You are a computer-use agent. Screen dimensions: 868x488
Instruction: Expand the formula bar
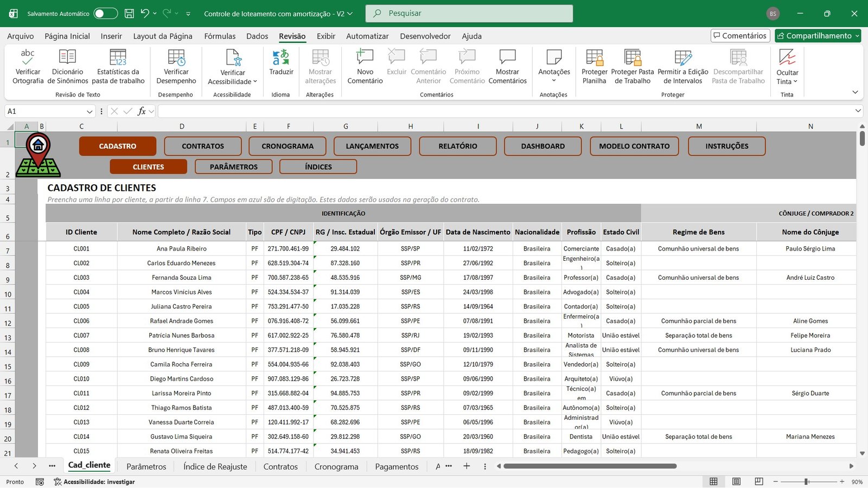[858, 111]
